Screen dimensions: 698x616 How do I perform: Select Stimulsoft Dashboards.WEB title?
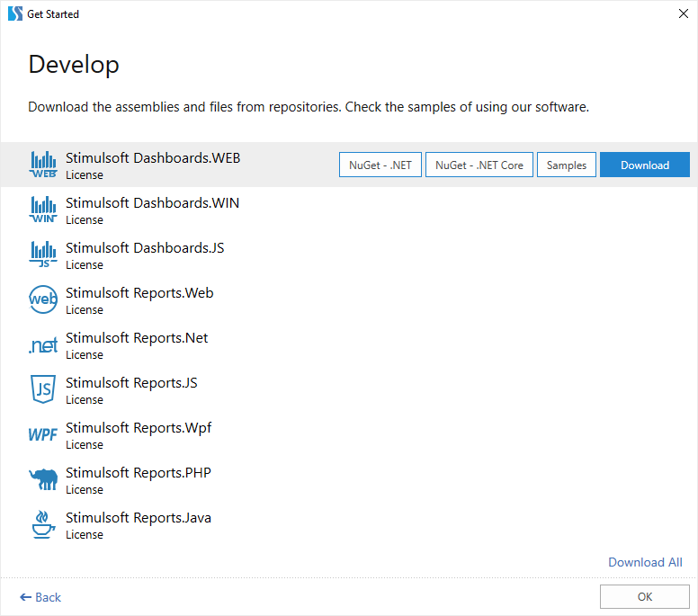point(153,158)
